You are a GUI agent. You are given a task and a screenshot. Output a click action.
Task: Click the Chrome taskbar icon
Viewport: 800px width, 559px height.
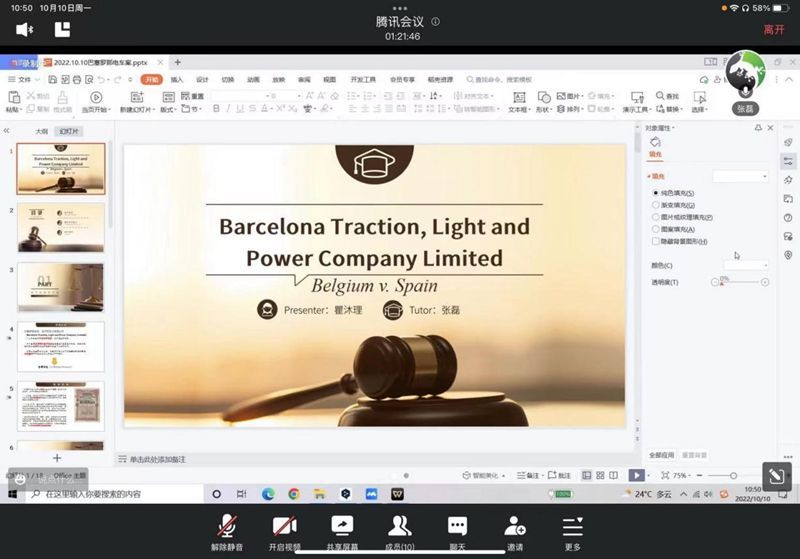[294, 494]
